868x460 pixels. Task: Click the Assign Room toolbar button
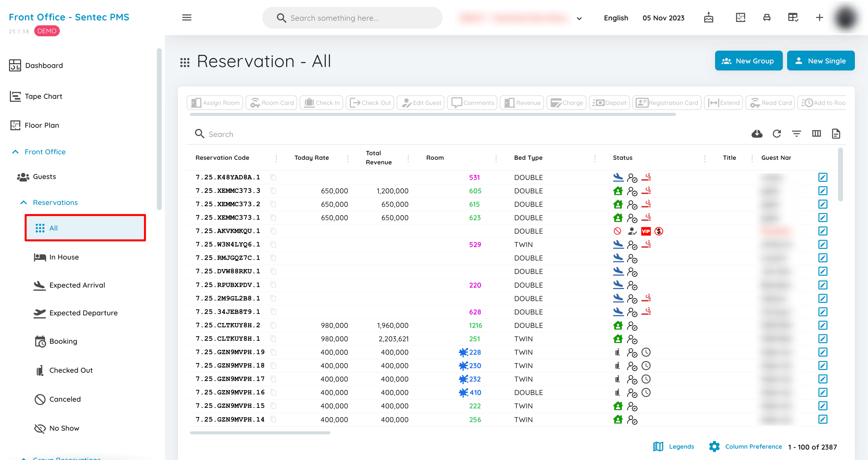point(215,103)
